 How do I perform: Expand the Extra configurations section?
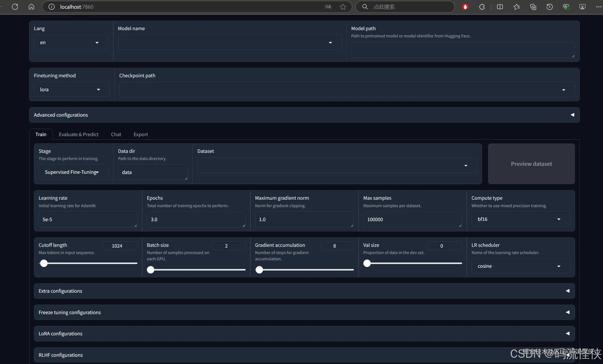click(x=304, y=291)
